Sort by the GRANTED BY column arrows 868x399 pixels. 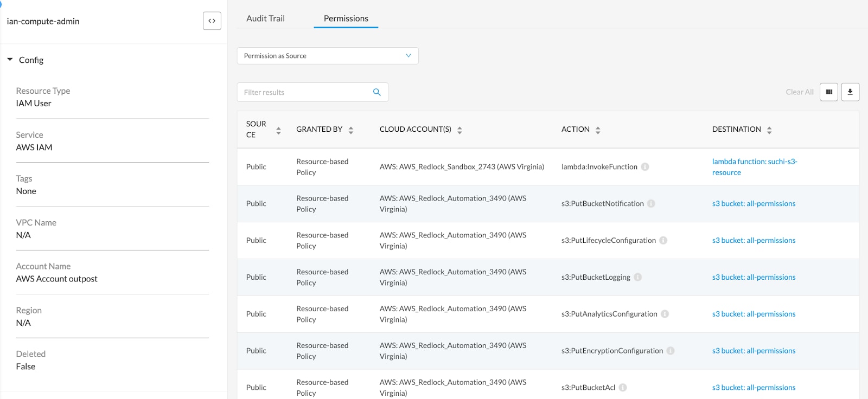tap(351, 130)
